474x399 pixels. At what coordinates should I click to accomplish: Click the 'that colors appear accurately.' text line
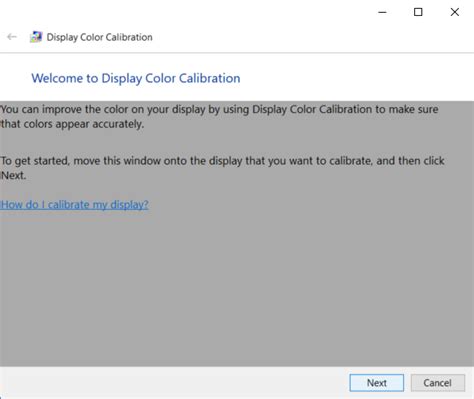72,124
